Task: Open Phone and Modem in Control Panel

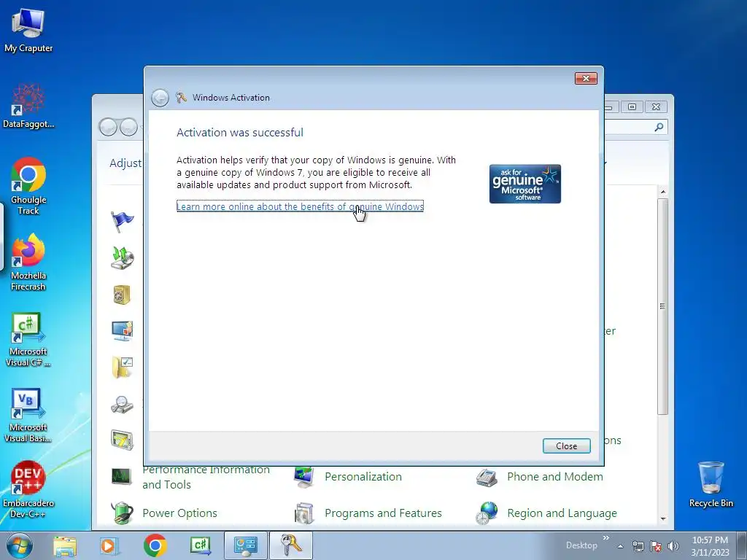Action: [555, 477]
